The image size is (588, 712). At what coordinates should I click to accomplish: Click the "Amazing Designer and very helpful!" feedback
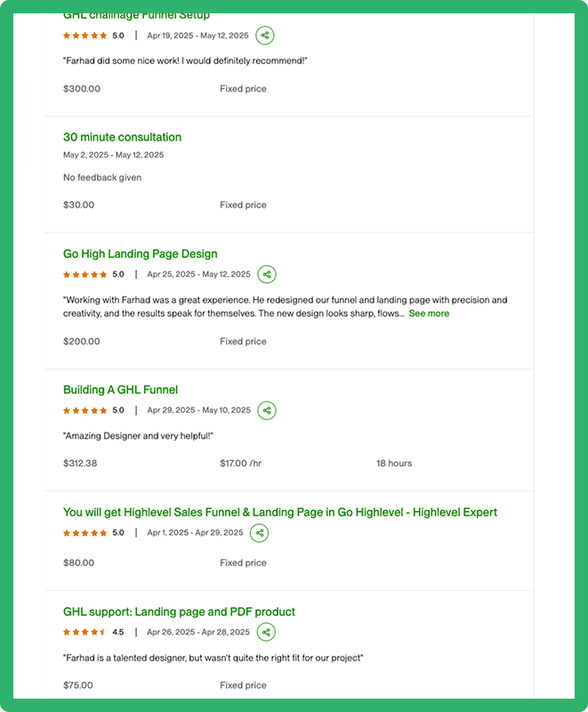[x=139, y=436]
